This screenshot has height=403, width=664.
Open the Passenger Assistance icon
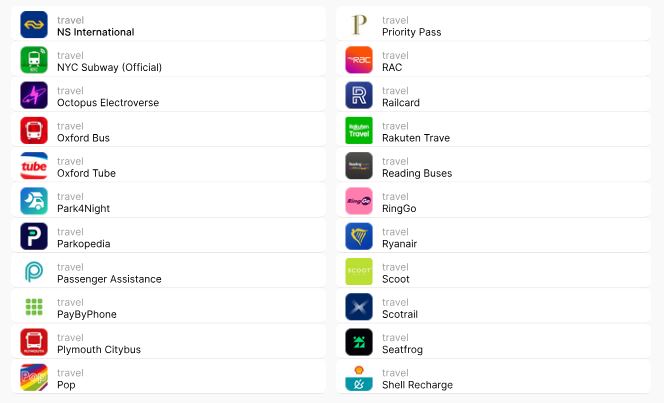pyautogui.click(x=34, y=272)
